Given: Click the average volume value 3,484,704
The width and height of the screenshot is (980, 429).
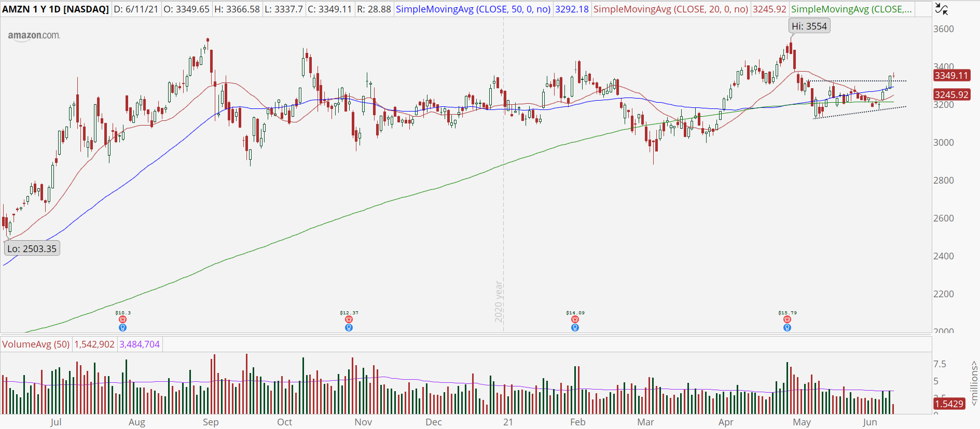Looking at the screenshot, I should tap(140, 344).
